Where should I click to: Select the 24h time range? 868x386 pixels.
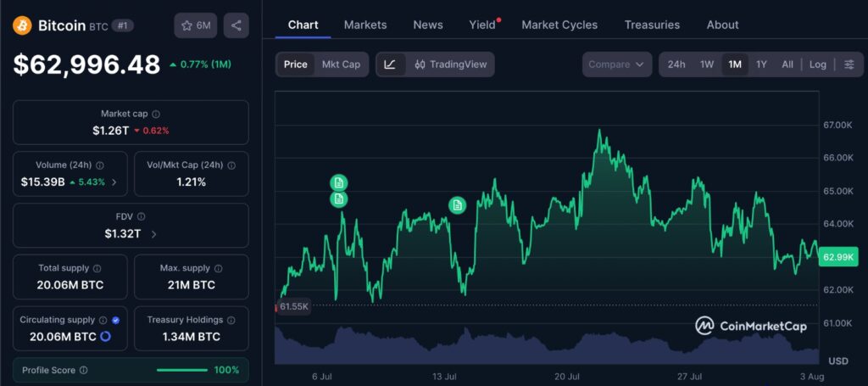point(676,64)
